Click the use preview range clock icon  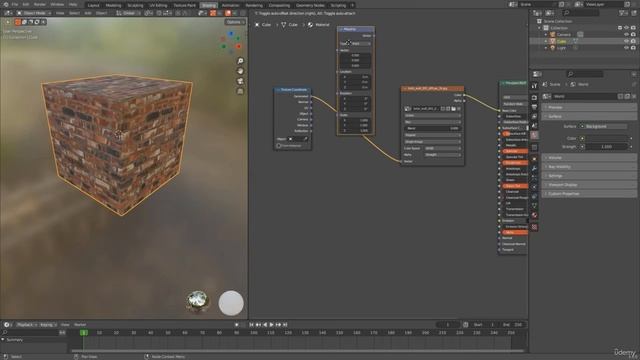coord(466,324)
